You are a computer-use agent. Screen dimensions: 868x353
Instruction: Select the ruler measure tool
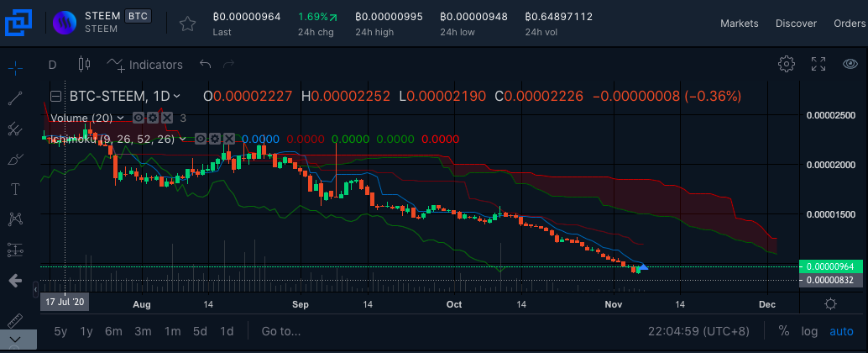tap(15, 319)
